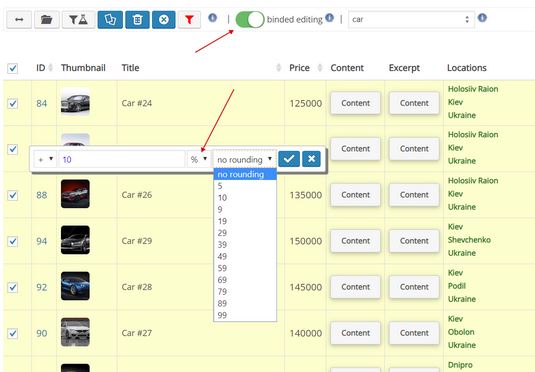Uncheck the checkbox for product 88
This screenshot has height=372, width=535.
(13, 195)
